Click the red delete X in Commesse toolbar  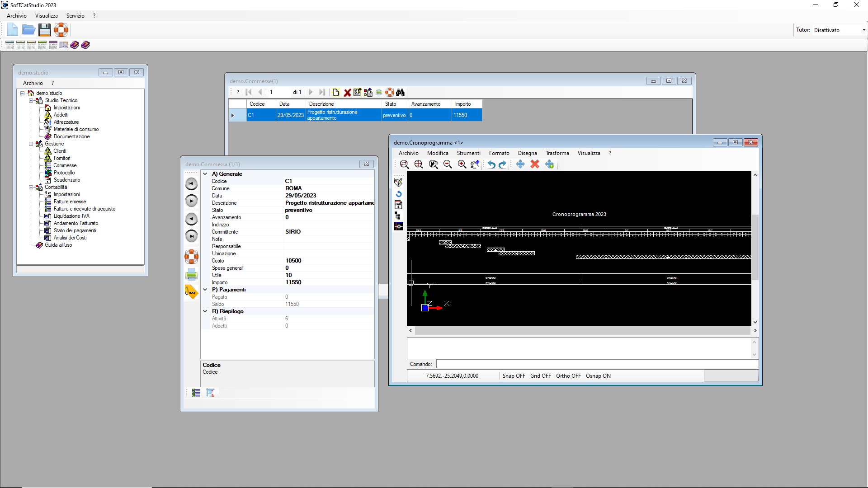coord(347,93)
